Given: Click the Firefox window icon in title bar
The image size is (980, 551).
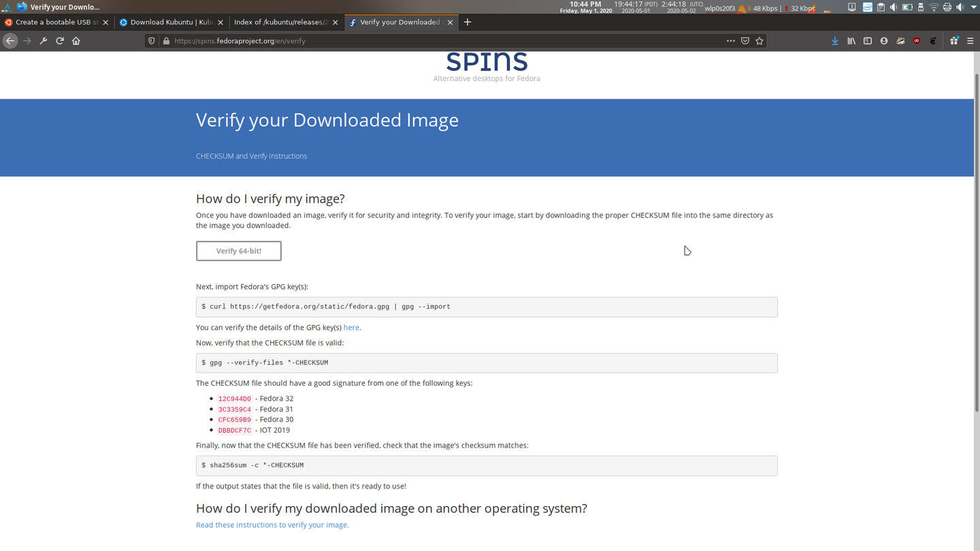Looking at the screenshot, I should tap(22, 7).
